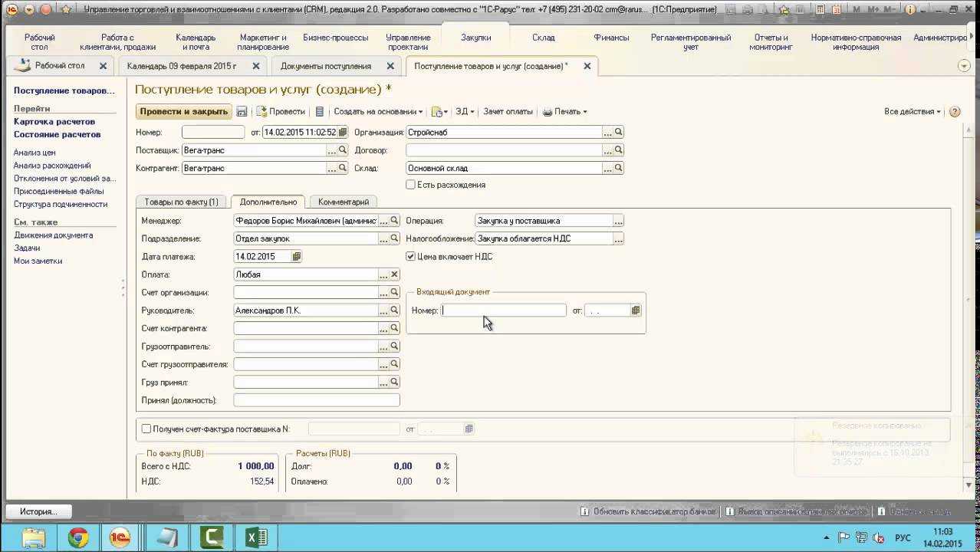Open calendar for Дата платежа field
The height and width of the screenshot is (552, 980).
coord(297,257)
